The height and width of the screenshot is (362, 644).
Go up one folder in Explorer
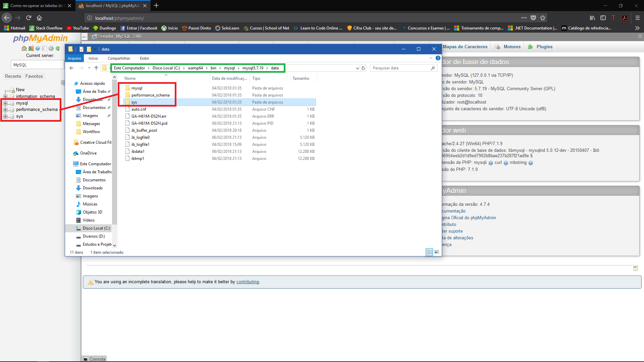pyautogui.click(x=96, y=68)
